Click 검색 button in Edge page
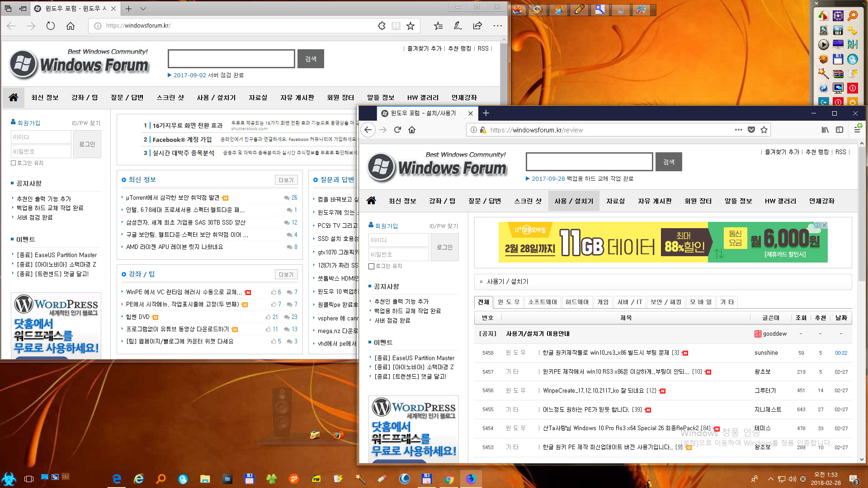Viewport: 868px width, 488px height. click(x=311, y=59)
